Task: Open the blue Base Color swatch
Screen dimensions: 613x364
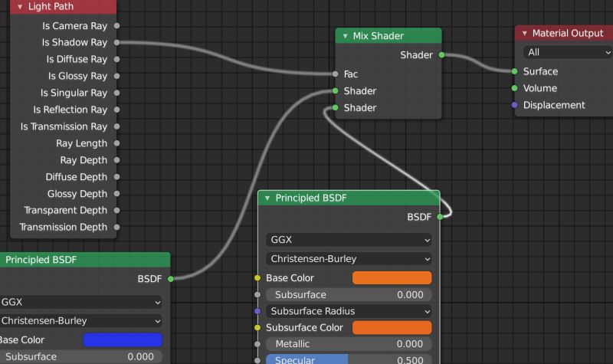Action: click(123, 340)
